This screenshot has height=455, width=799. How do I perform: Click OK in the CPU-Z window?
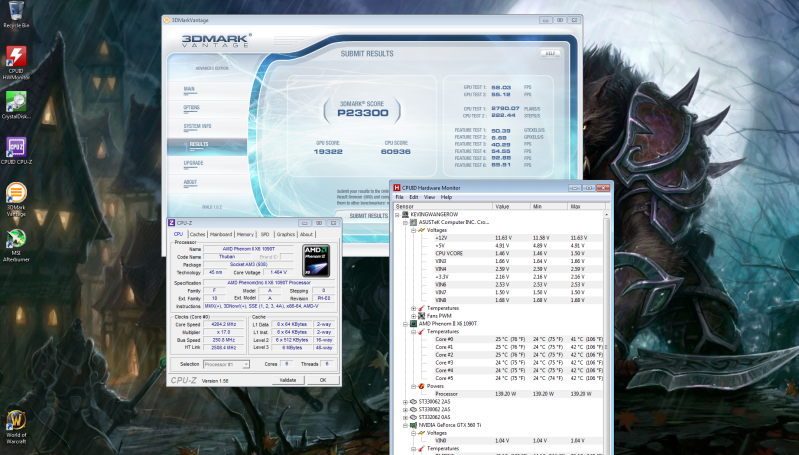(x=323, y=380)
